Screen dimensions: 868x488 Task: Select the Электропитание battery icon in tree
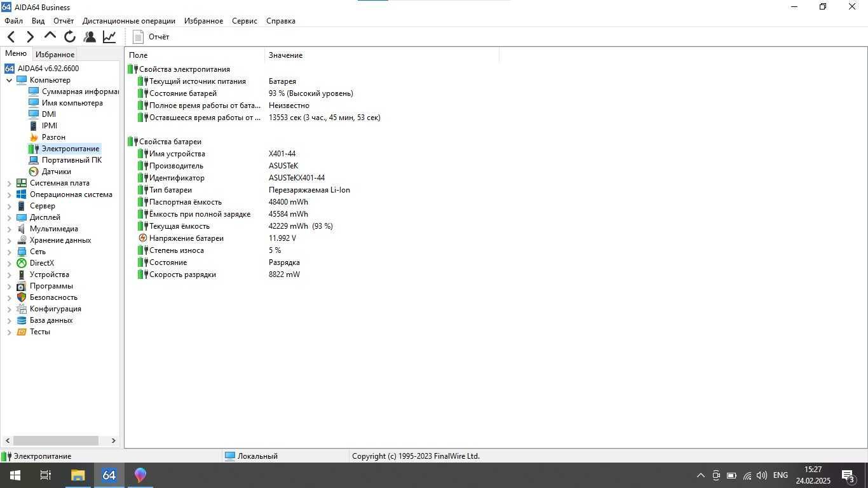coord(34,149)
